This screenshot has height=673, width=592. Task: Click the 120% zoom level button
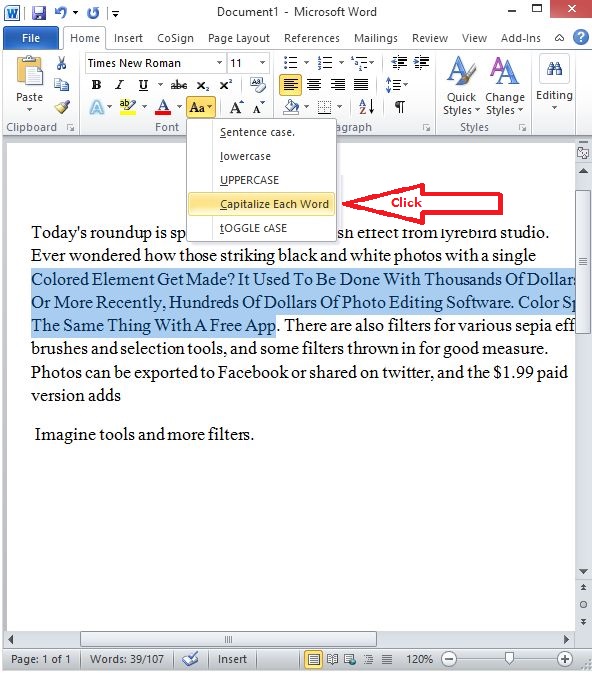419,659
